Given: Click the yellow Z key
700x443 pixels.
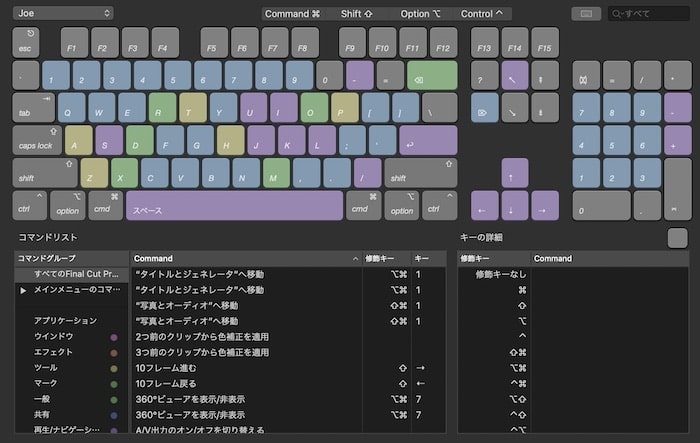Looking at the screenshot, I should pyautogui.click(x=94, y=173).
